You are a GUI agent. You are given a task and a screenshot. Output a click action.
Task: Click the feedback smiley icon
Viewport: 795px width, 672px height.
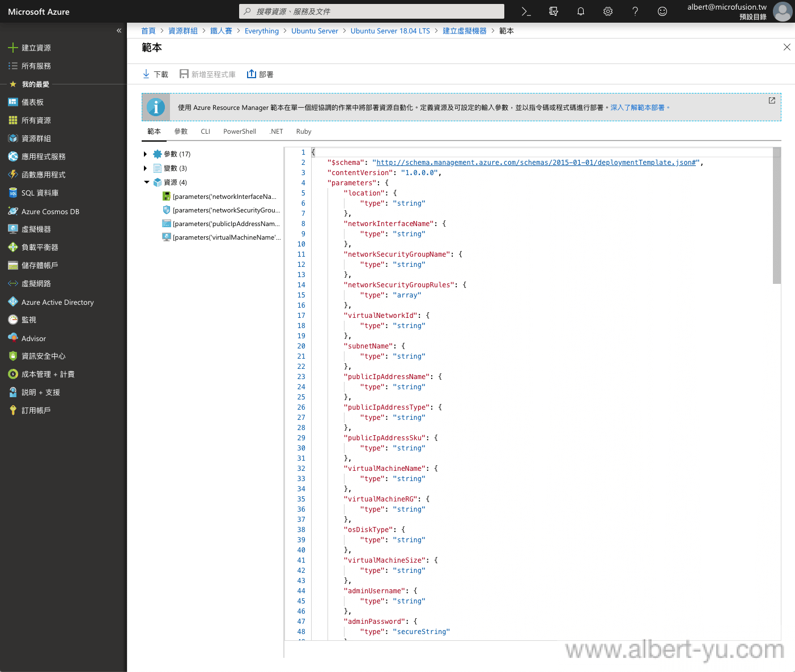pos(662,11)
